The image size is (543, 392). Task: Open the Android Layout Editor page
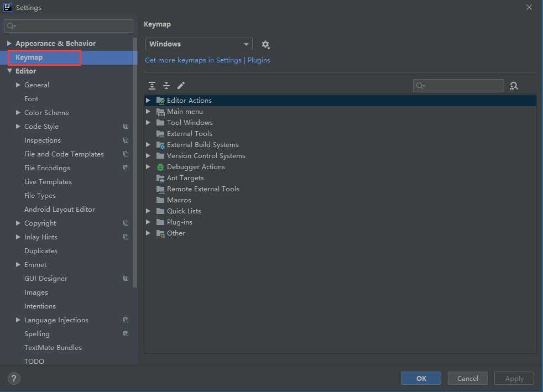point(60,210)
